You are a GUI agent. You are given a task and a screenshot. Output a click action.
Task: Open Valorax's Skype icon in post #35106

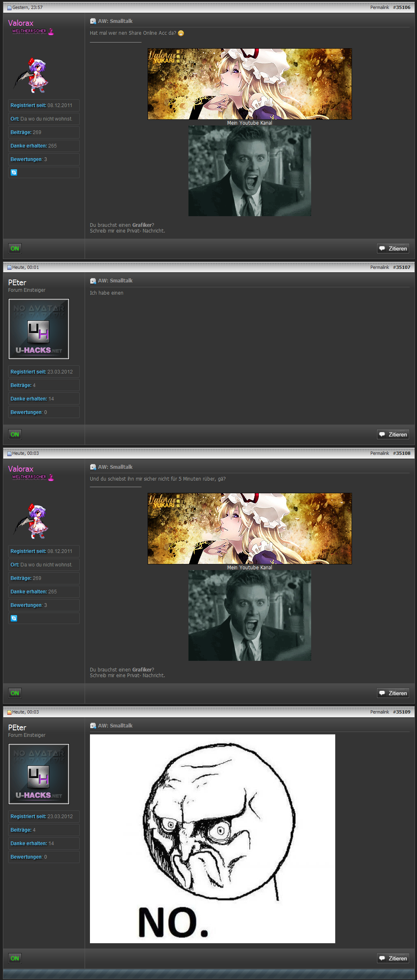(x=14, y=172)
